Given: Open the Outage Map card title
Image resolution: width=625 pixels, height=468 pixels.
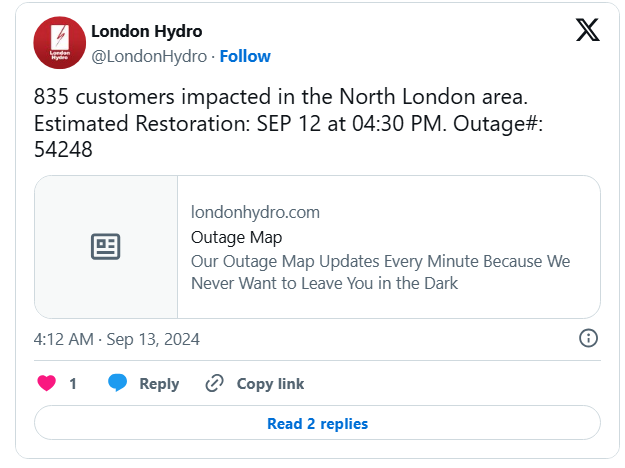Looking at the screenshot, I should coord(236,237).
